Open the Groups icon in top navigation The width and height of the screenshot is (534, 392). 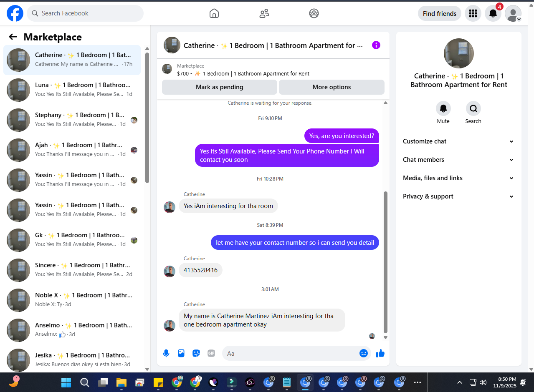tap(314, 13)
